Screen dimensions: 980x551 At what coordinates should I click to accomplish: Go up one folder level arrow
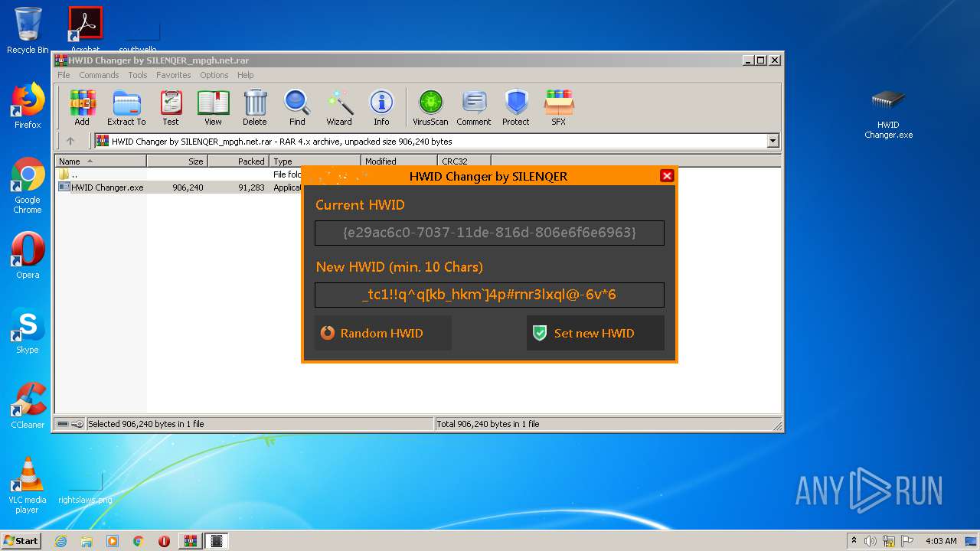[x=70, y=141]
